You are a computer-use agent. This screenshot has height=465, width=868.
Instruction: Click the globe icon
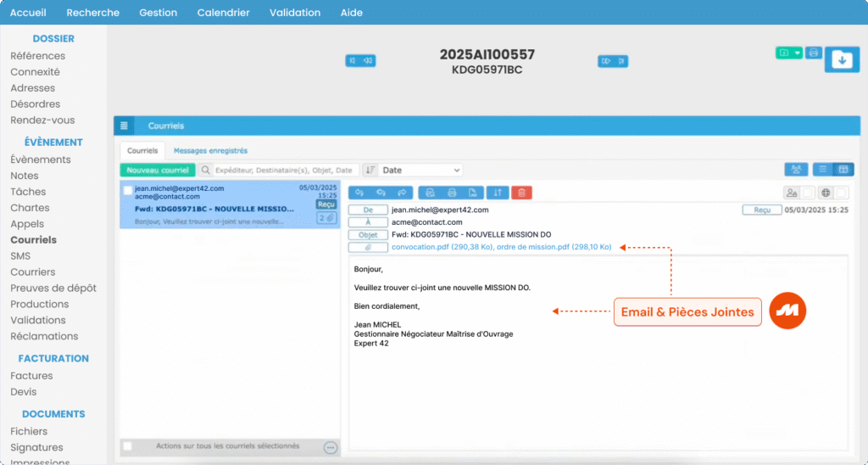point(826,193)
